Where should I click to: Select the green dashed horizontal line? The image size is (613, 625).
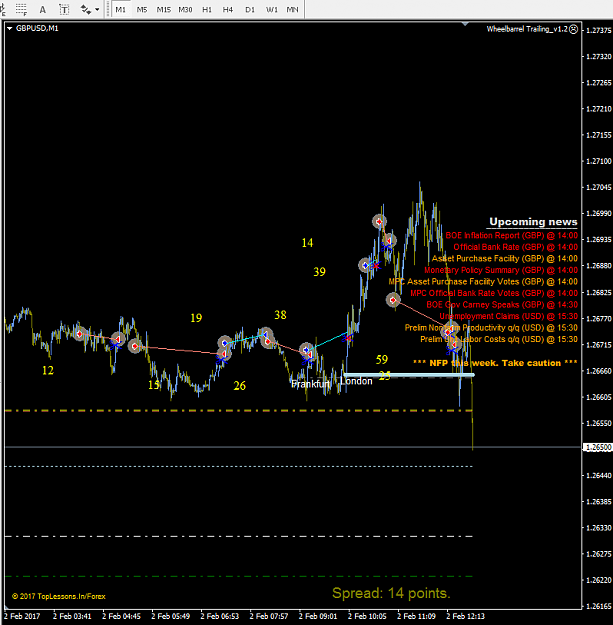238,576
